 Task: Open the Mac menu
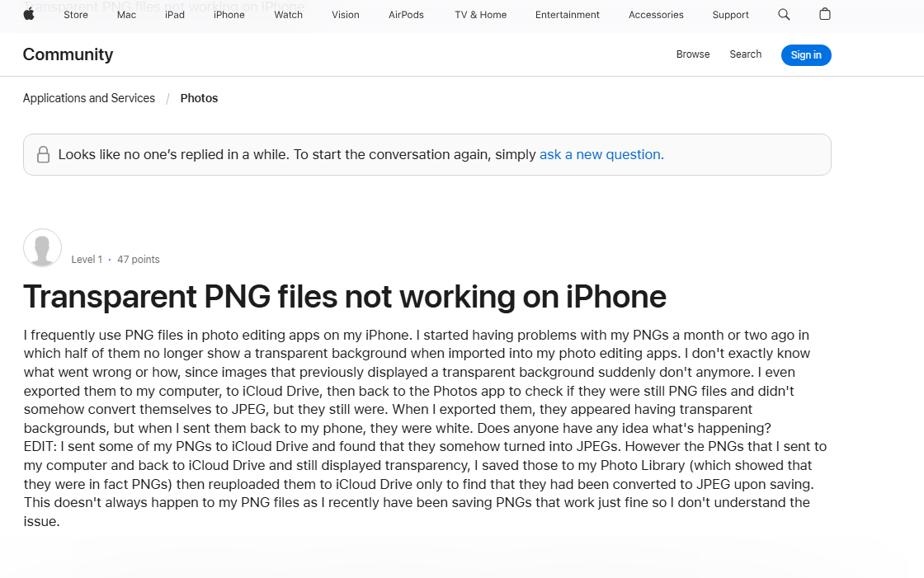tap(127, 15)
